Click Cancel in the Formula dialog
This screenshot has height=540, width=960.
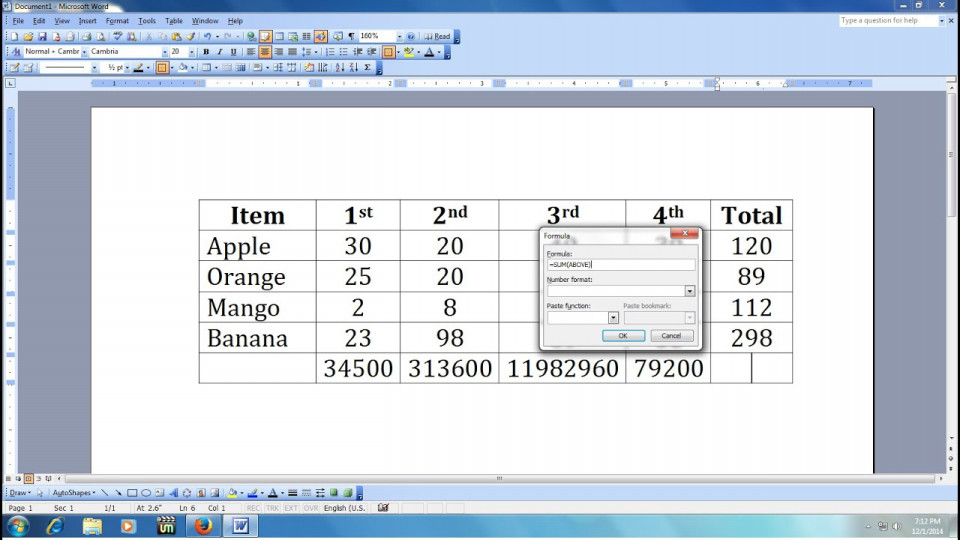[x=671, y=336]
